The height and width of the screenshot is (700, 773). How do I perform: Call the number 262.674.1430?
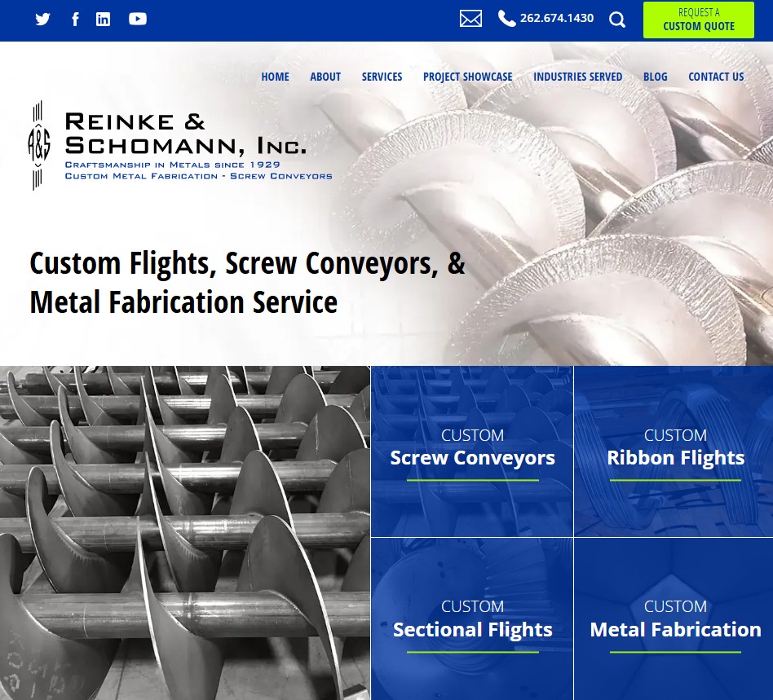pos(557,18)
